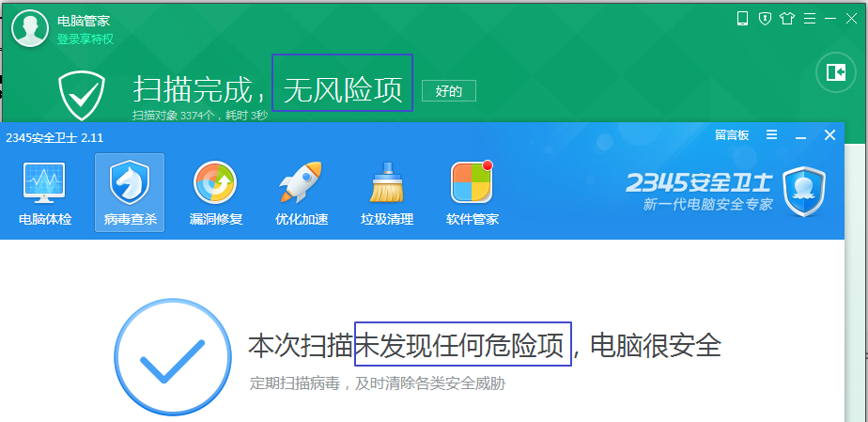Open the 软件管家 tab
868x422 pixels.
(x=473, y=193)
